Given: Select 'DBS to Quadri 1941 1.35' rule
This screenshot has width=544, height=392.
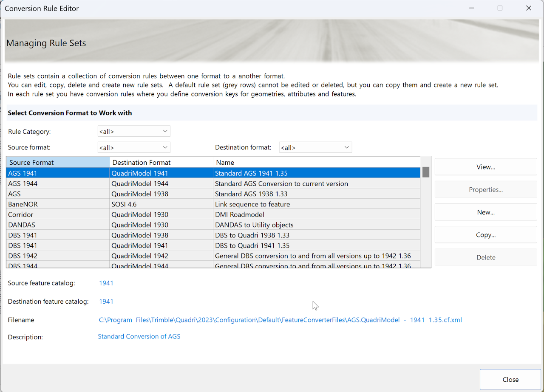Looking at the screenshot, I should pos(213,245).
